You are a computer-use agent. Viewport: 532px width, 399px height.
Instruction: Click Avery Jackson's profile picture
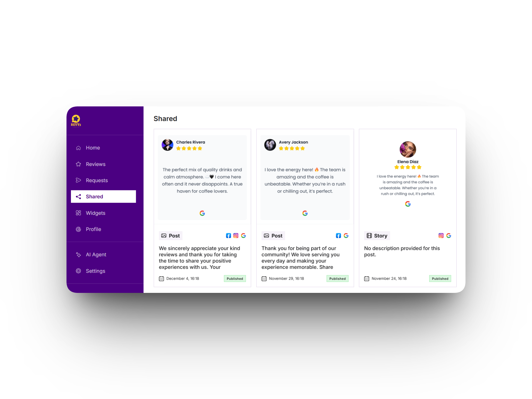(x=270, y=145)
